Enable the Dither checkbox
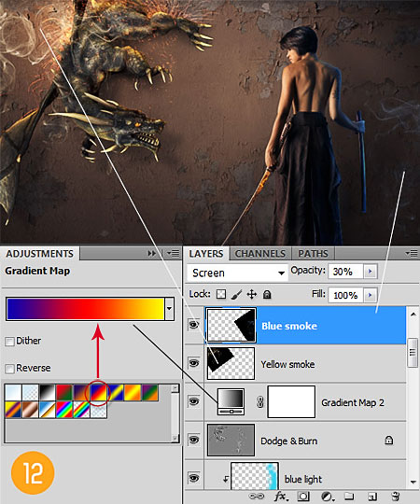The width and height of the screenshot is (420, 504). pos(9,341)
